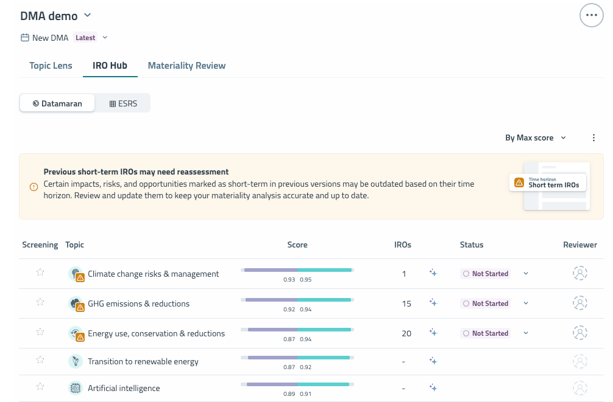Viewport: 613px width, 402px height.
Task: Assign reviewer for Climate change risks row
Action: pyautogui.click(x=579, y=273)
